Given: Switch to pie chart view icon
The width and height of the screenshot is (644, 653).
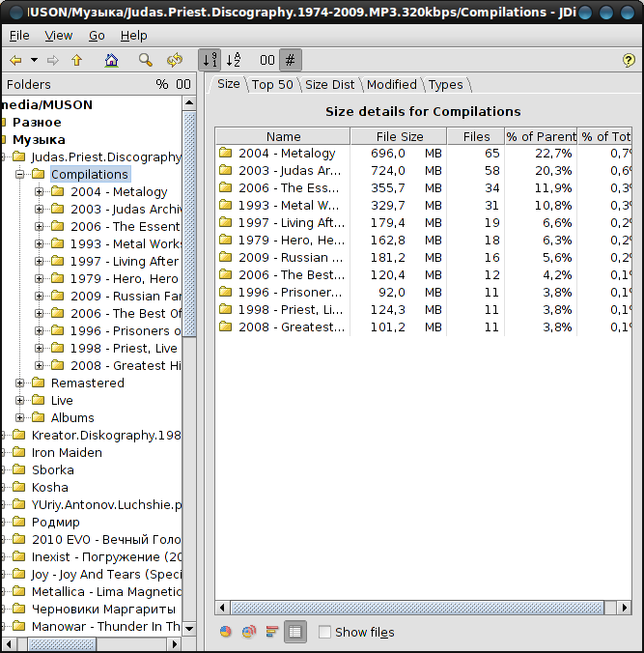Looking at the screenshot, I should coord(226,632).
